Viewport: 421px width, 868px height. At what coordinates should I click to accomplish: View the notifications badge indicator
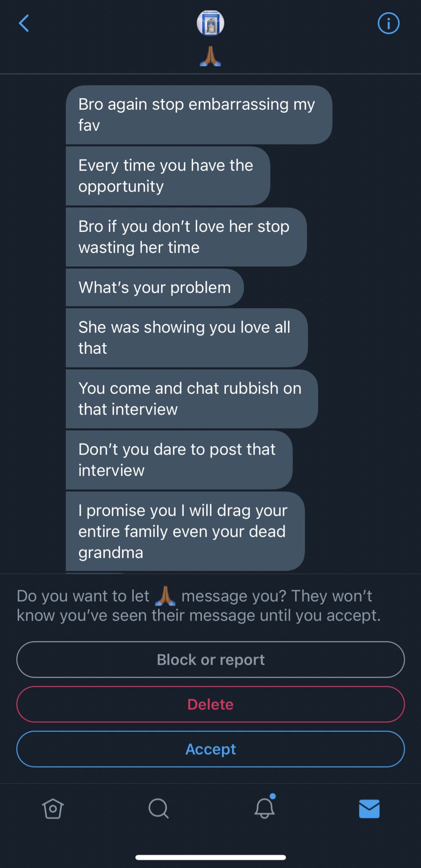pos(273,796)
